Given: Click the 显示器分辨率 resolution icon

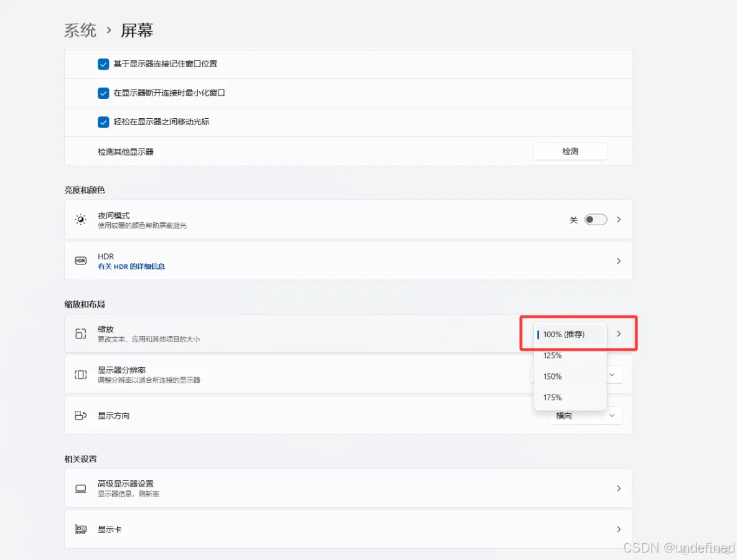Looking at the screenshot, I should pos(80,375).
